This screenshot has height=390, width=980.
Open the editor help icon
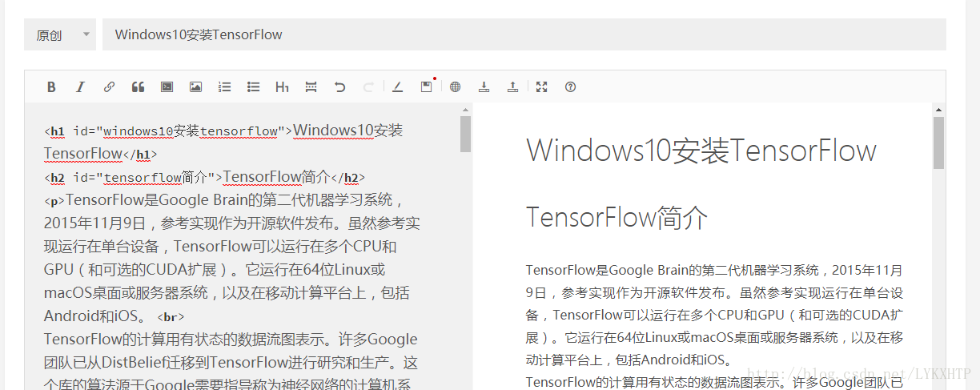coord(570,87)
